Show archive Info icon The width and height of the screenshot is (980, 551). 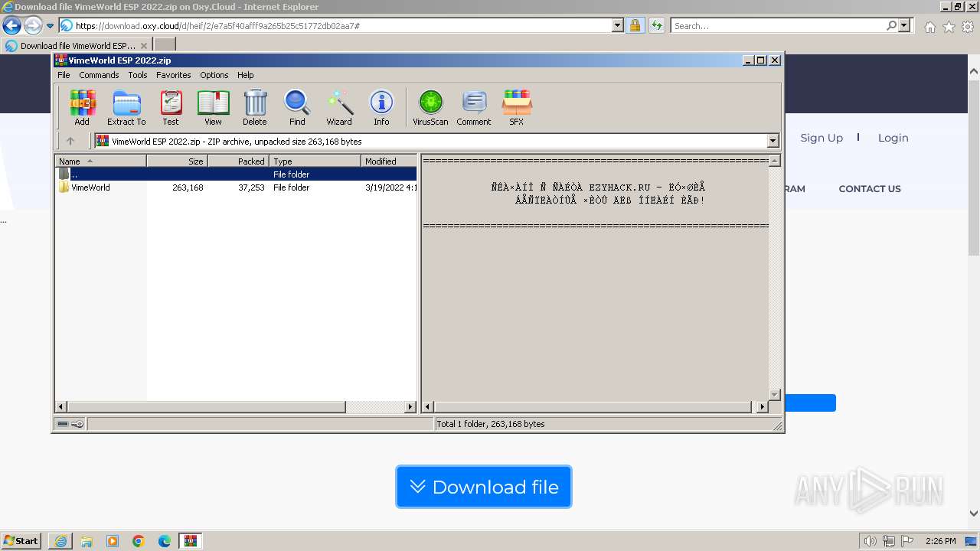coord(381,107)
